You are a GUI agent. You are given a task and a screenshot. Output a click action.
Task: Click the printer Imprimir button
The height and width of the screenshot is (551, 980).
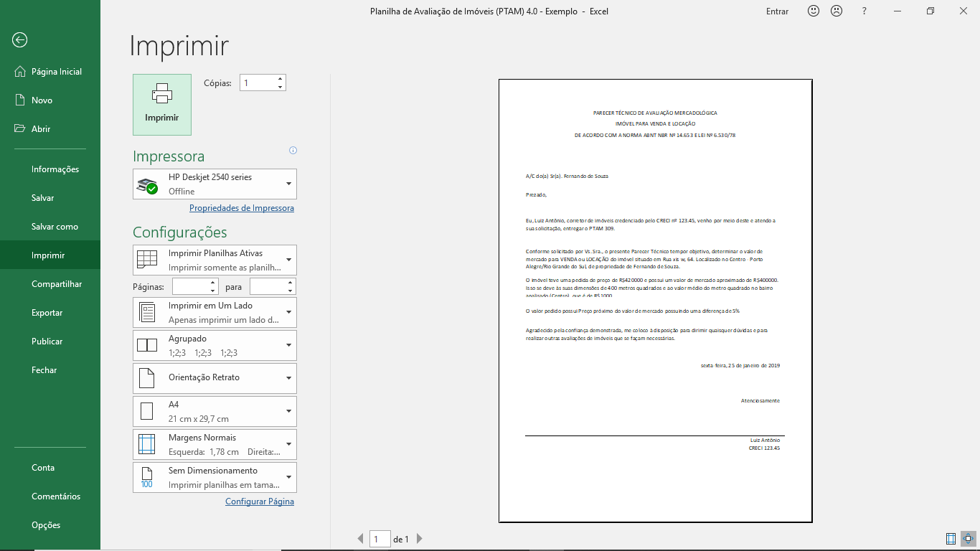point(162,105)
